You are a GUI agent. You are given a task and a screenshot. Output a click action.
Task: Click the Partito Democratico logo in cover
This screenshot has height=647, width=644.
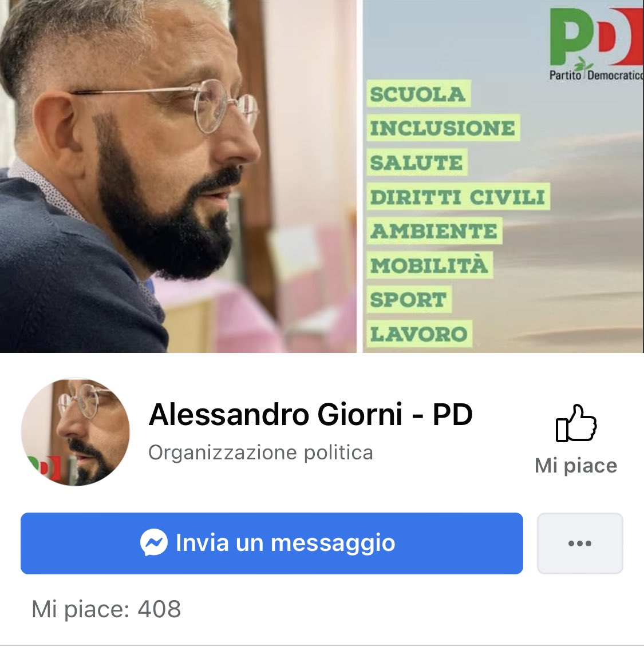coord(596,43)
